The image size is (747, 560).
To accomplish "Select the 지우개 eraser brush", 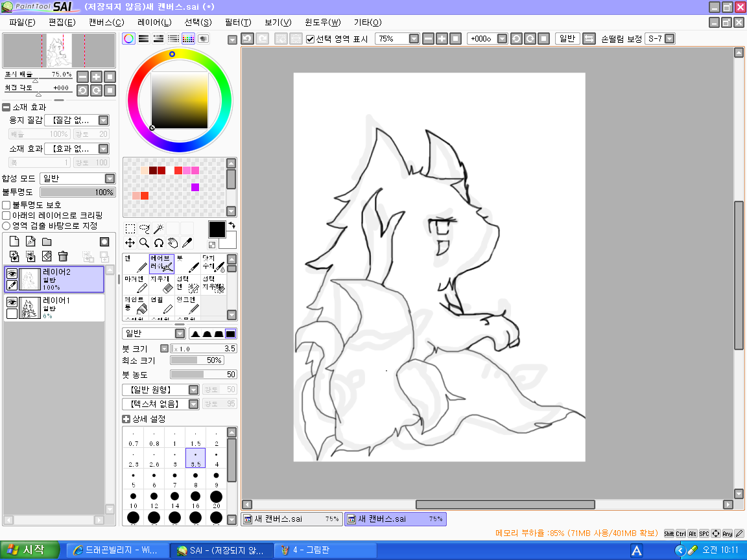I will (161, 285).
